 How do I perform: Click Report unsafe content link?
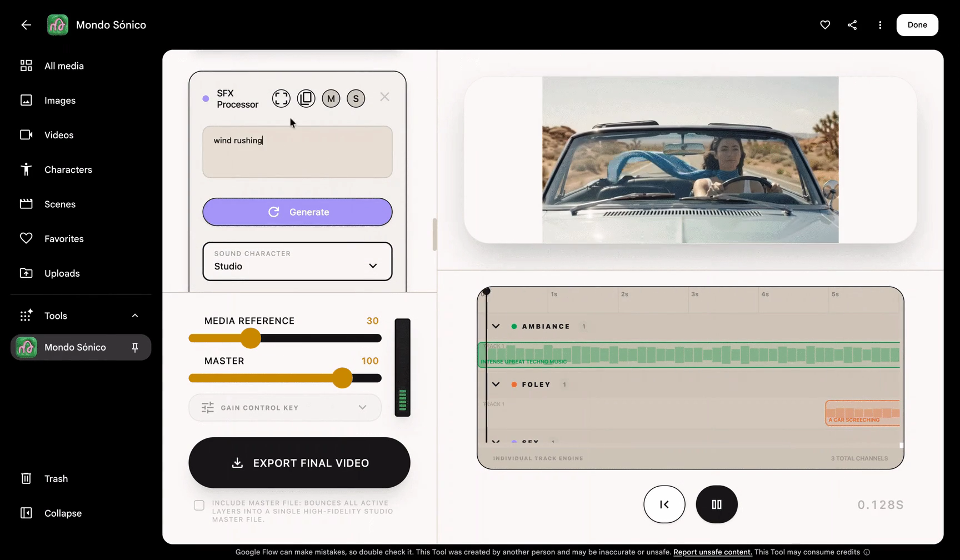(x=713, y=552)
